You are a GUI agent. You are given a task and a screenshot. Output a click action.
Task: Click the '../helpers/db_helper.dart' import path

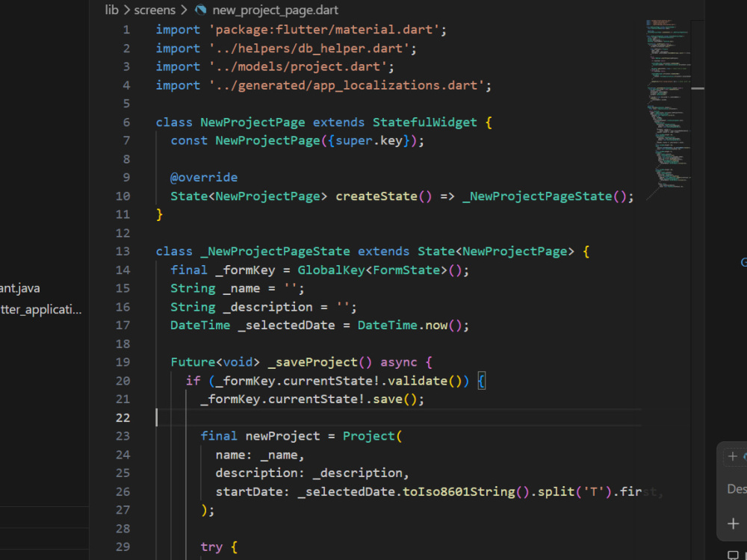pos(309,49)
